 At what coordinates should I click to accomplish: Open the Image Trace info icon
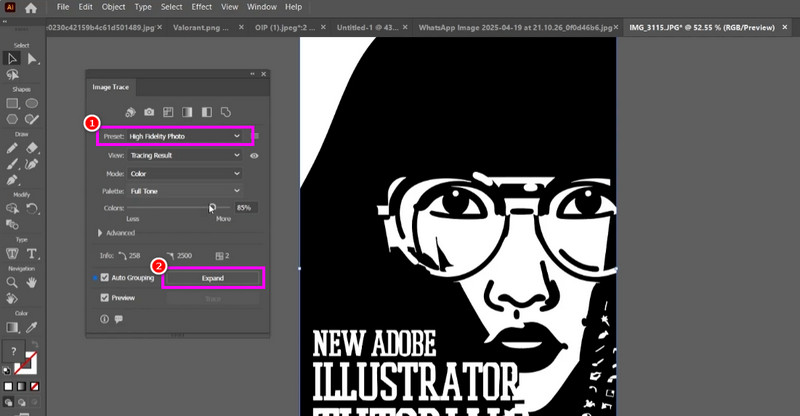[105, 319]
